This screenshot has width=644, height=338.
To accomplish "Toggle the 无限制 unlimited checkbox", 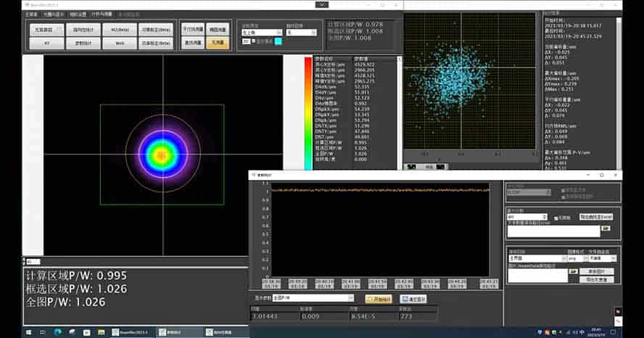I will (555, 217).
